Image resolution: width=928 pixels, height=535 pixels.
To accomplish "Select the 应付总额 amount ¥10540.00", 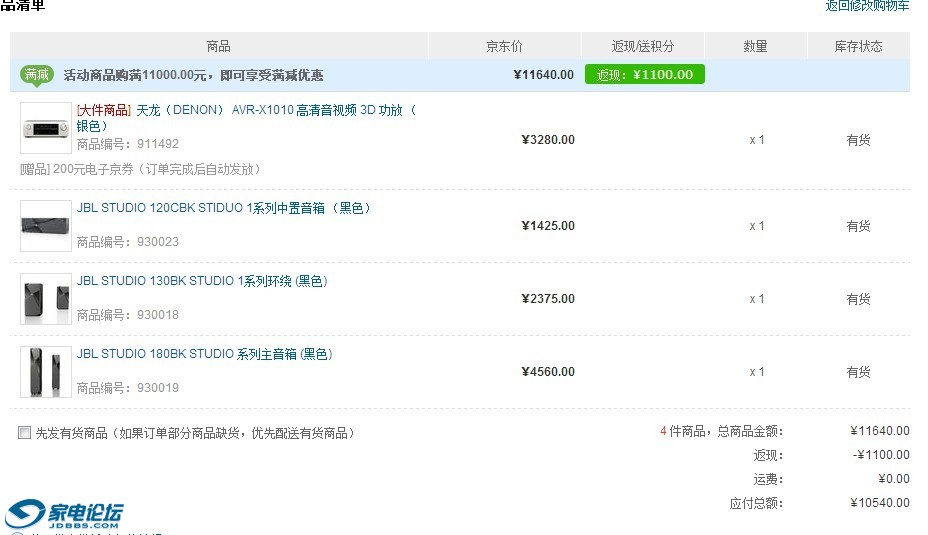I will tap(879, 503).
